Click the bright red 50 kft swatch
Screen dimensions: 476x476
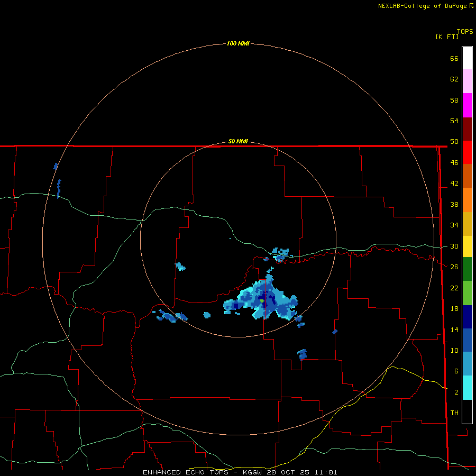[x=467, y=152]
